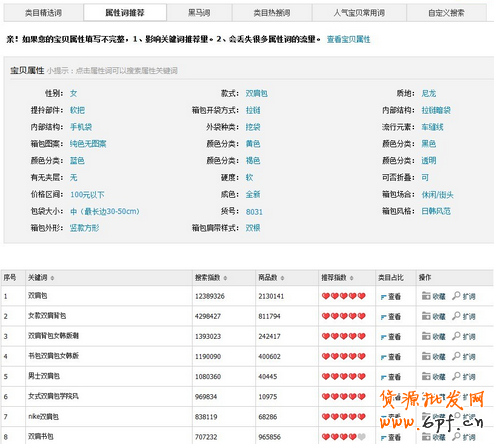
Task: Click the 软把 attribute word
Action: 77,110
